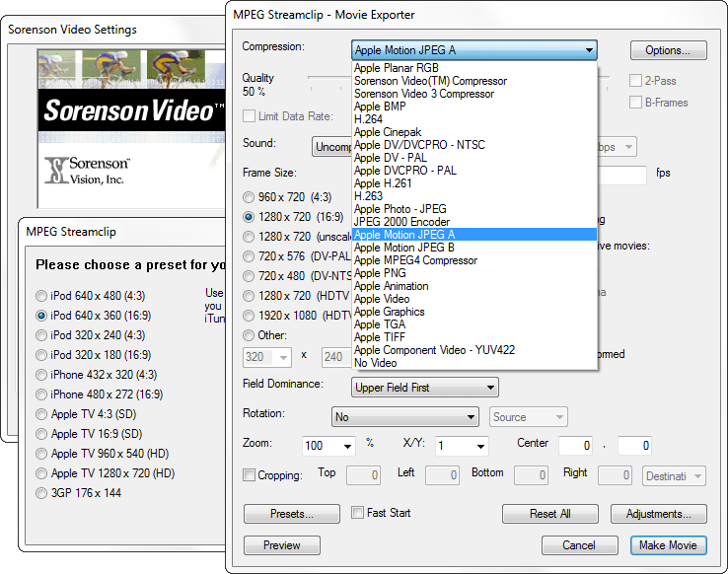Screen dimensions: 728x574
Task: Select Apple Graphics codec
Action: [x=474, y=312]
